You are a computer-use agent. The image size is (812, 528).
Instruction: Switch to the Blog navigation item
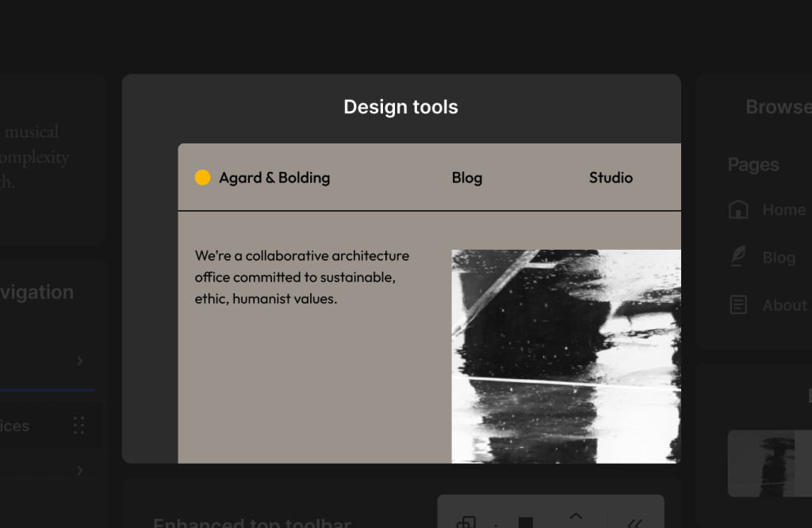pyautogui.click(x=466, y=178)
